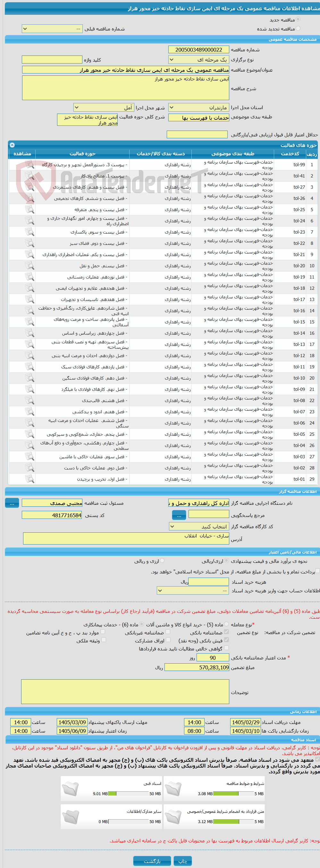This screenshot has height=868, width=320.
Task: Select ماده (5) خرید انواع کالا radio
Action: click(x=226, y=624)
